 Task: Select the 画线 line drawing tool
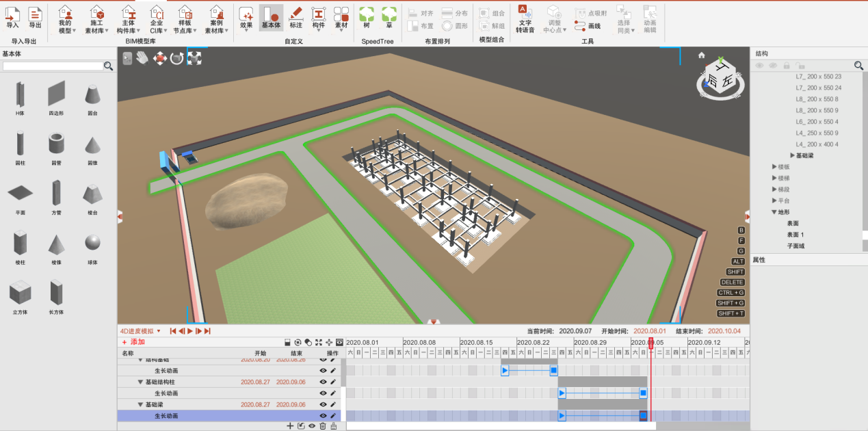click(588, 25)
